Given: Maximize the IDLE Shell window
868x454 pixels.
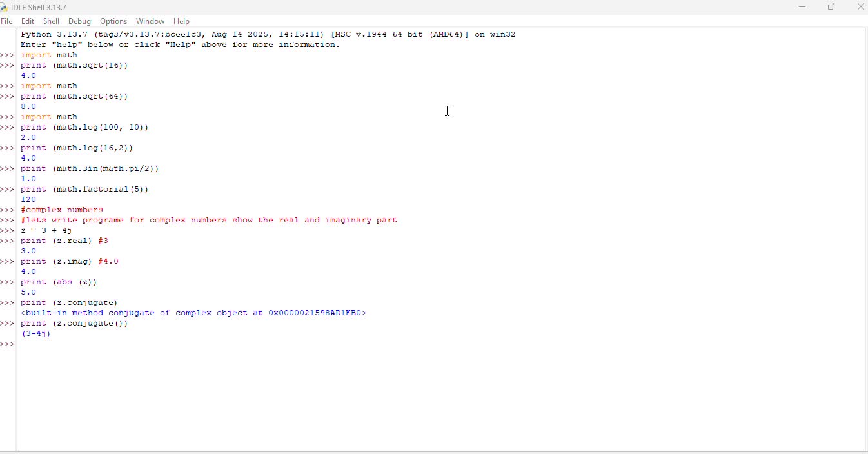Looking at the screenshot, I should pyautogui.click(x=831, y=7).
